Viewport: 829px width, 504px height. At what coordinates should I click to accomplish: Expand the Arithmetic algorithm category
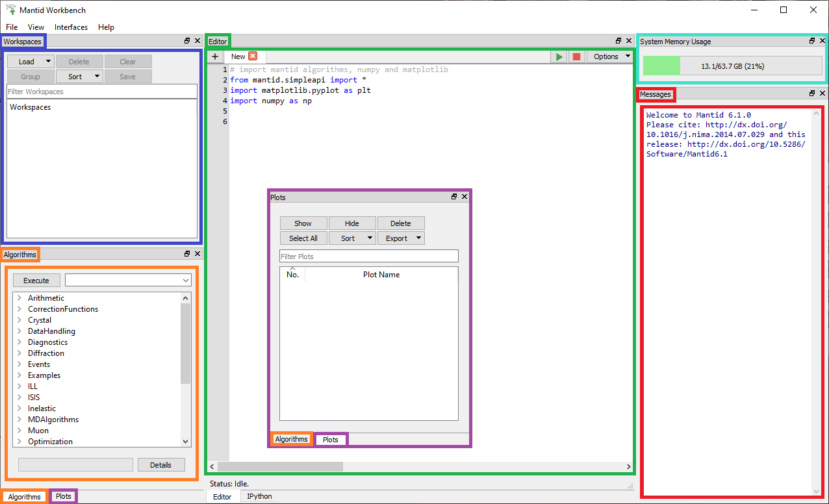tap(19, 298)
